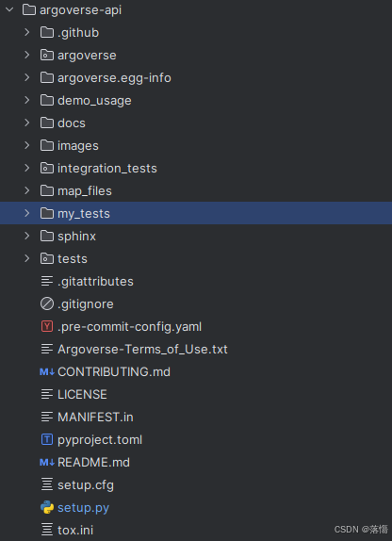
Task: Expand the integration_tests directory chevron
Action: point(27,168)
